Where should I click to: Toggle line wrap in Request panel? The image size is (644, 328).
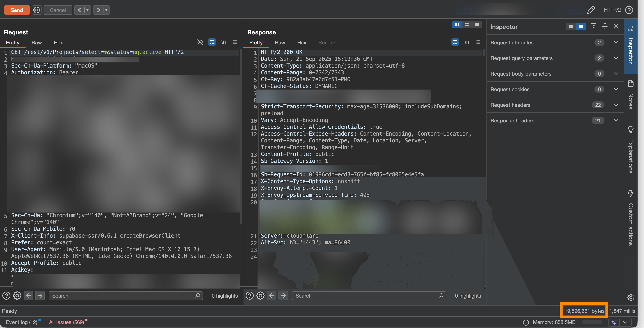point(212,42)
